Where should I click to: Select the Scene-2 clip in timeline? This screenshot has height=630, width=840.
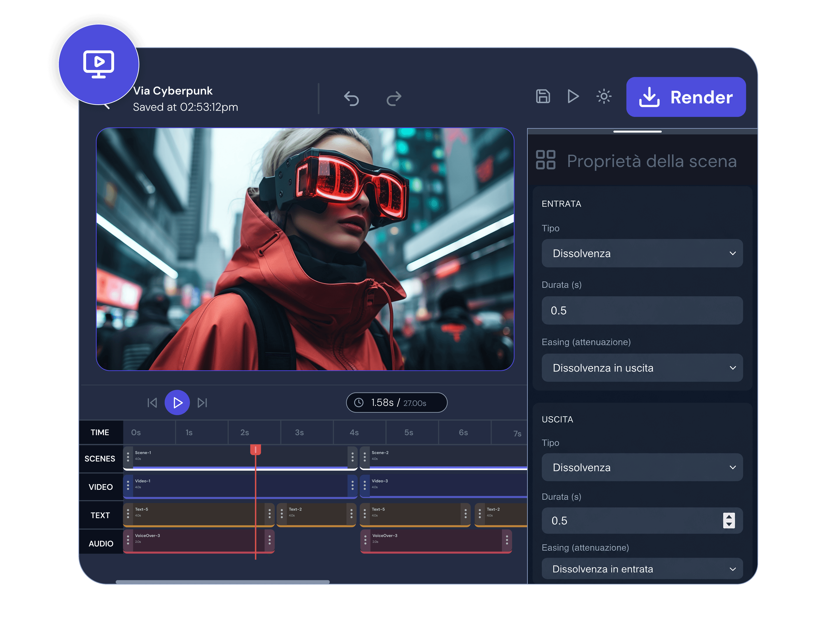444,458
